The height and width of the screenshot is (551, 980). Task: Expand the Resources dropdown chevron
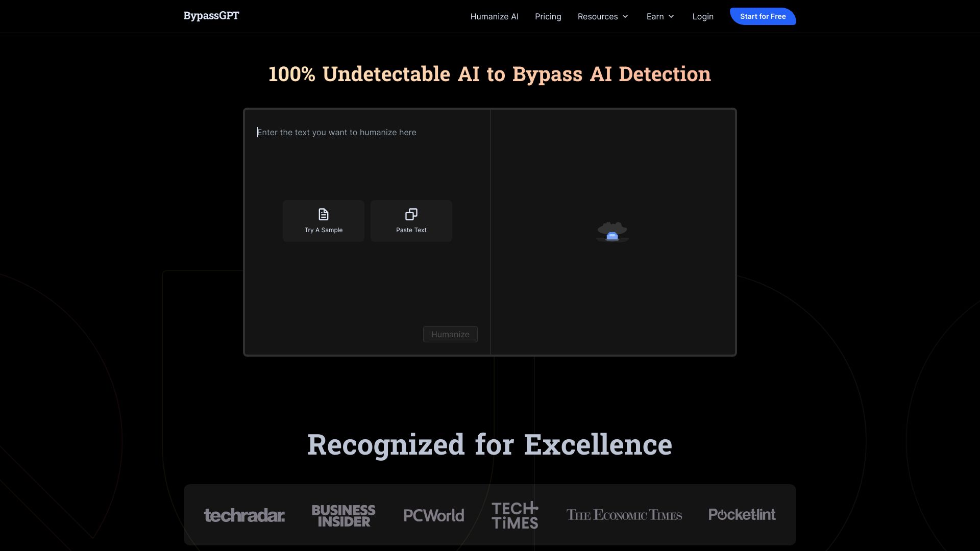[625, 16]
